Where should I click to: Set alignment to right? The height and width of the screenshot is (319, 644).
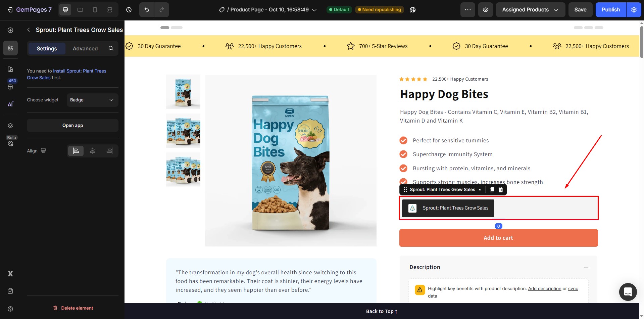(109, 151)
